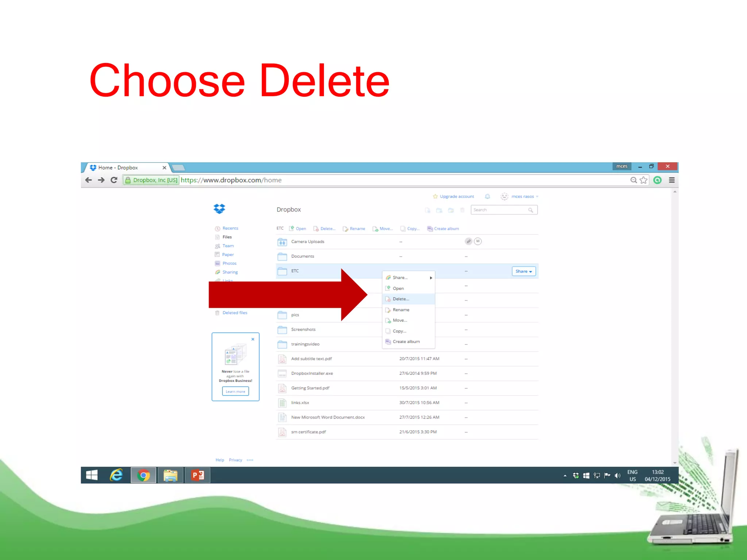Click the trainingsvideo folder icon
Screen dimensions: 747x560
pyautogui.click(x=282, y=344)
